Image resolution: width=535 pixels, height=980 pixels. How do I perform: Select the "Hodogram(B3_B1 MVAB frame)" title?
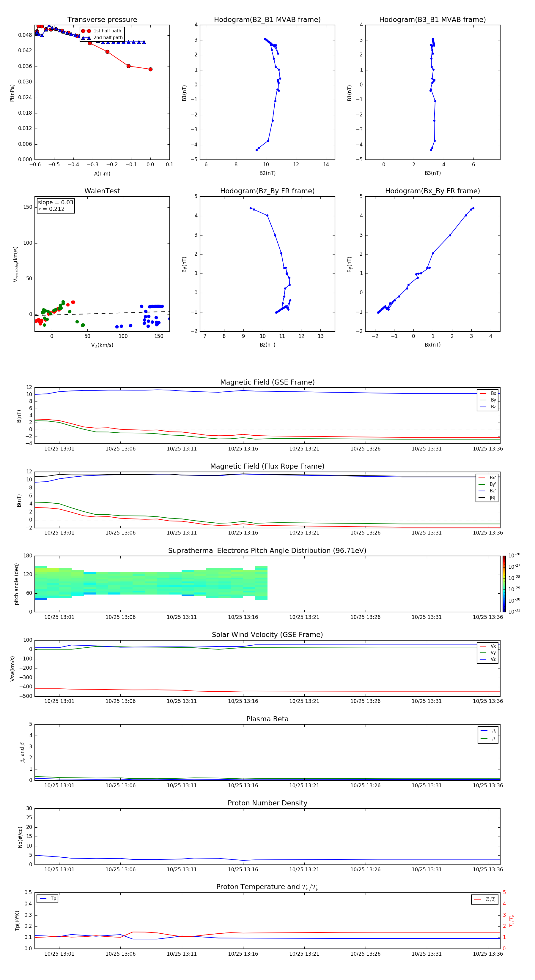coord(432,20)
